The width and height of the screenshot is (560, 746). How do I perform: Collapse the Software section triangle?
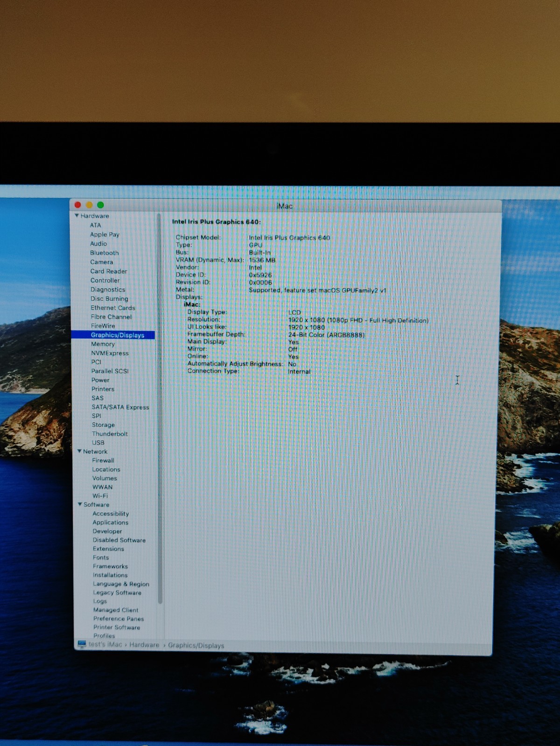click(80, 504)
